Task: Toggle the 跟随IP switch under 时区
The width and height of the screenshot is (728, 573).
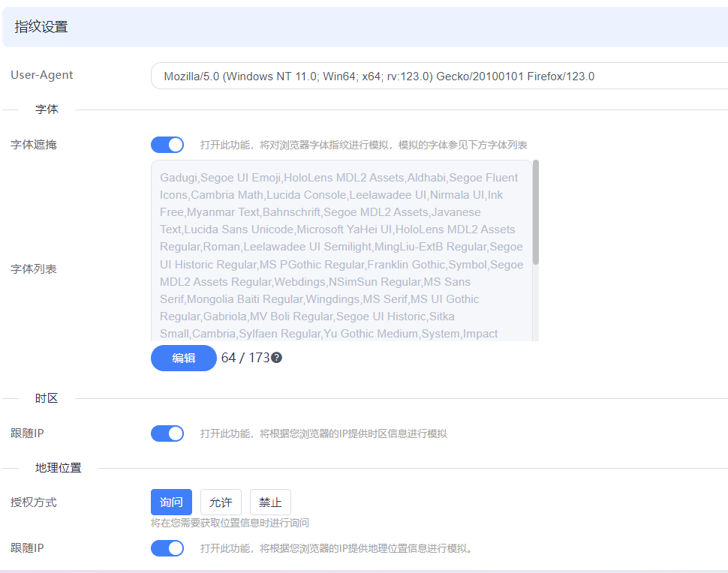Action: 167,433
